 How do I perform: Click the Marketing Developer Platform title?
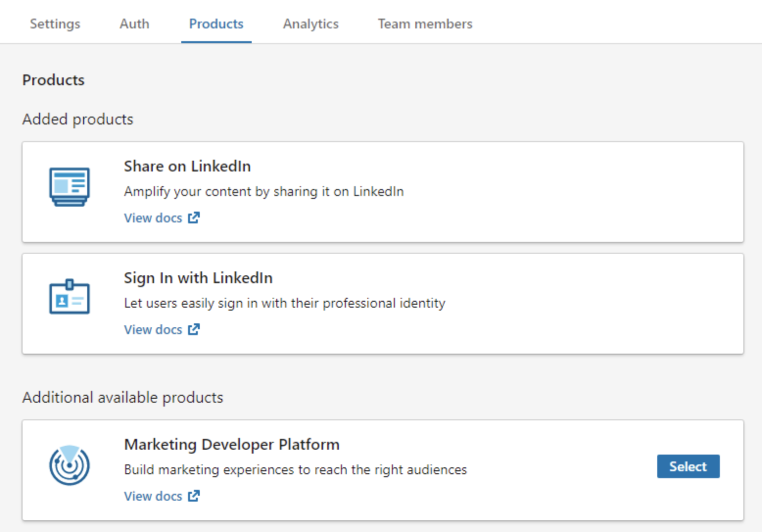click(x=232, y=445)
